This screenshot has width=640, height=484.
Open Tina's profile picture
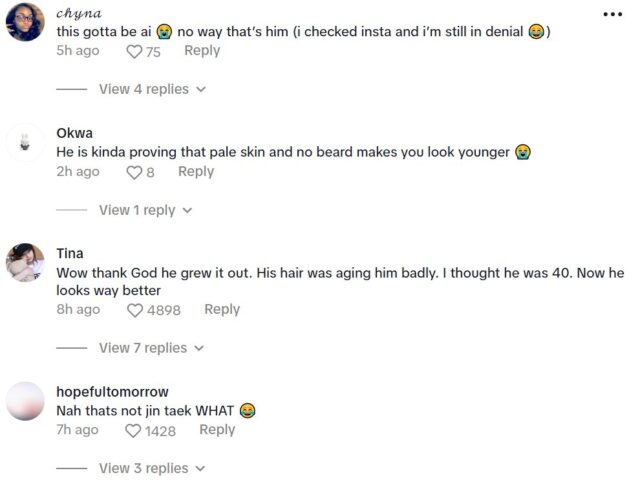pyautogui.click(x=25, y=262)
